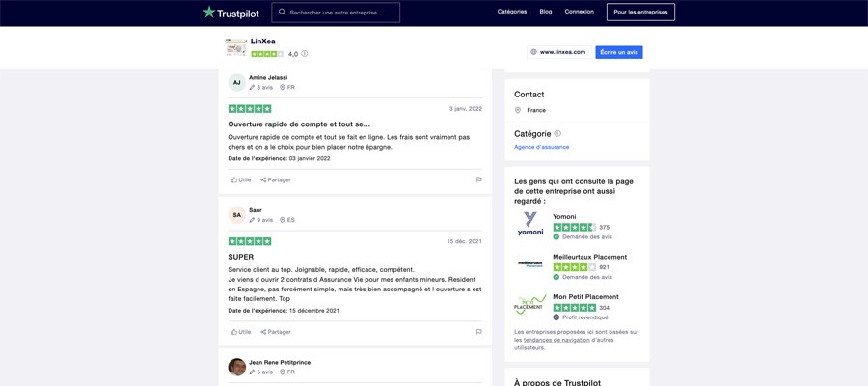Open the Meilleurtaux Placement logo

[x=530, y=264]
